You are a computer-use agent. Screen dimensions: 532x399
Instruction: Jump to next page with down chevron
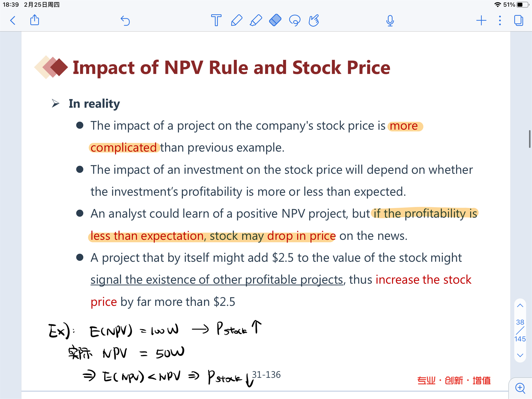pyautogui.click(x=520, y=355)
